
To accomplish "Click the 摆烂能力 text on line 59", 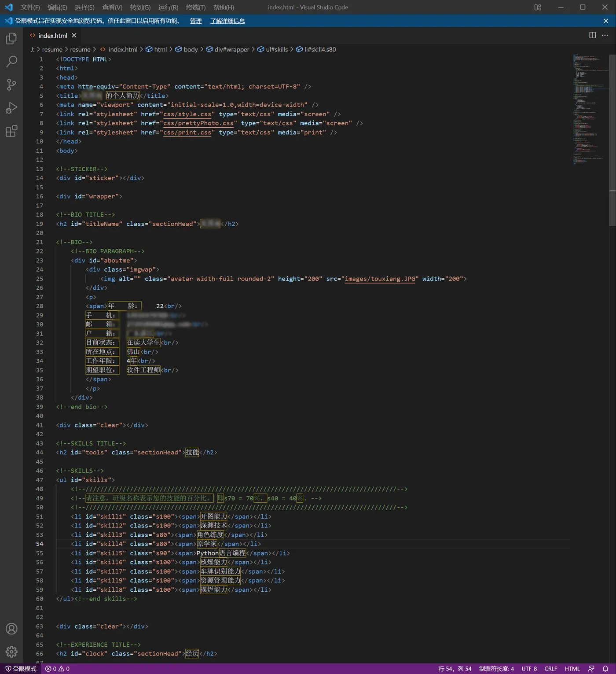I will click(214, 589).
